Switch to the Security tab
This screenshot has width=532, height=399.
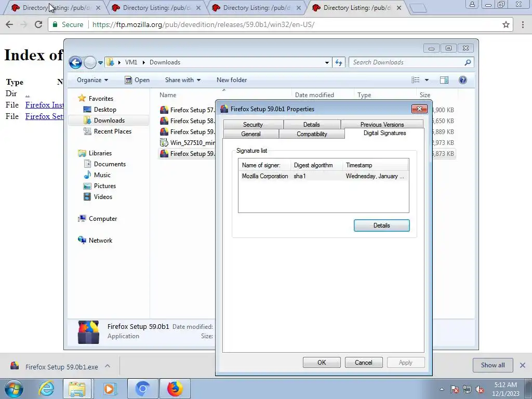tap(253, 125)
